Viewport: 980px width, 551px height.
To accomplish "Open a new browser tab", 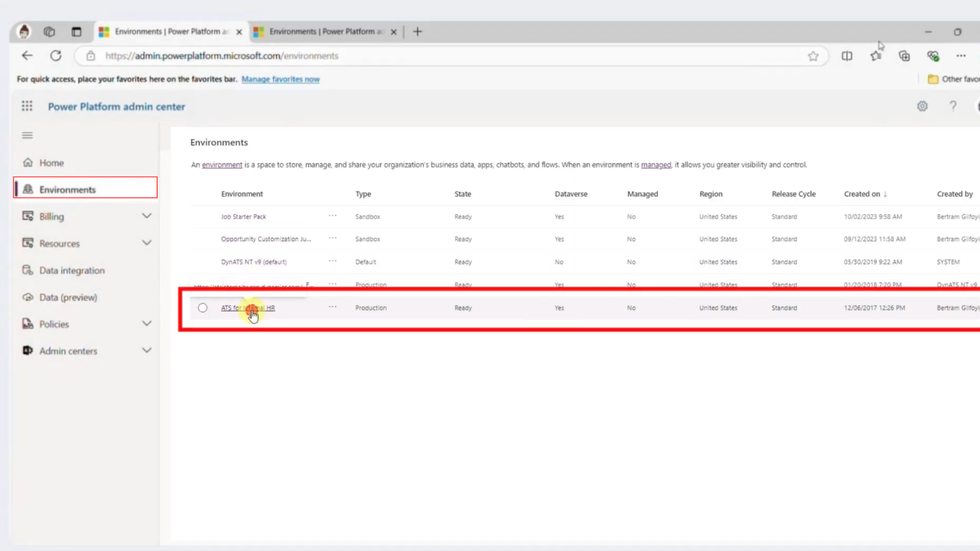I will [x=418, y=32].
